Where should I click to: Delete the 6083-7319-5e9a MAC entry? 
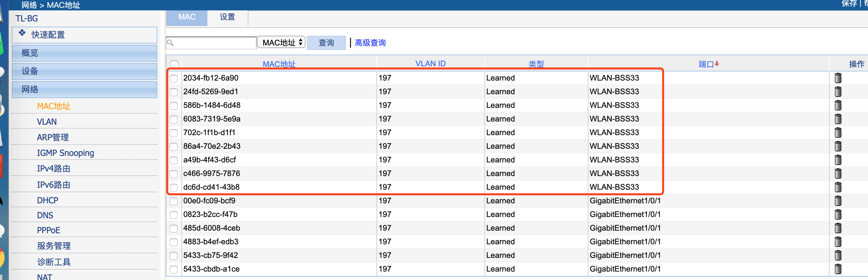[838, 119]
